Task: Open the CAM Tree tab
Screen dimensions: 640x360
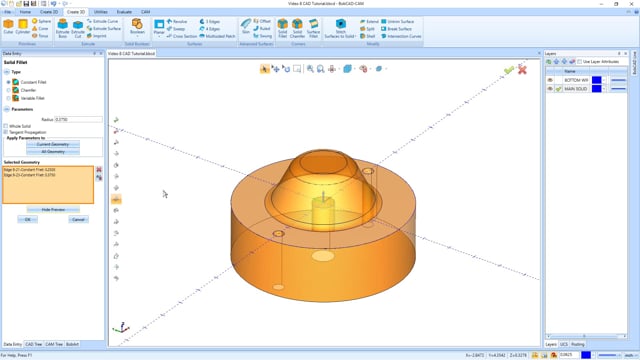Action: (x=54, y=344)
